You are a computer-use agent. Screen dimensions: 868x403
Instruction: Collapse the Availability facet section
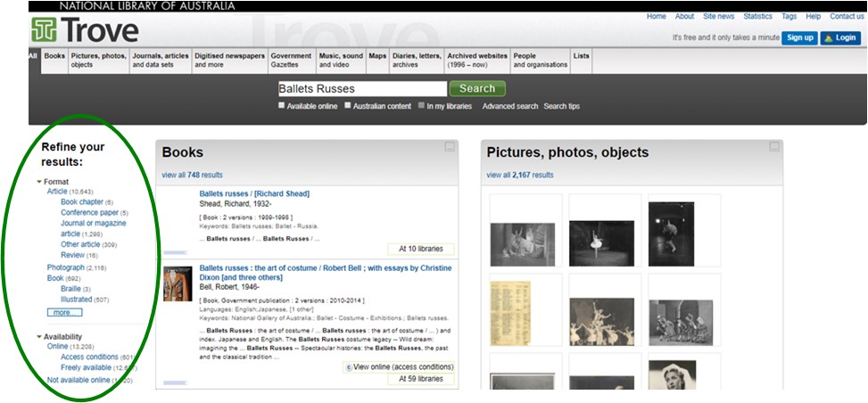pos(40,336)
